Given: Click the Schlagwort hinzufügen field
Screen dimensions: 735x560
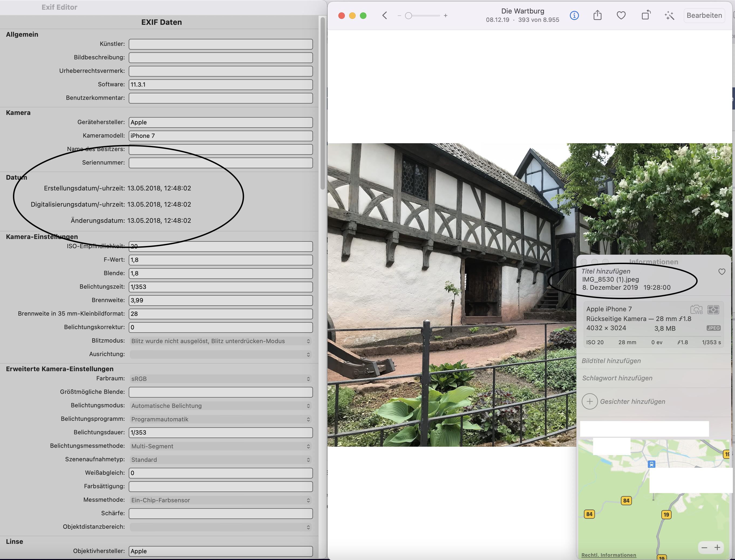Looking at the screenshot, I should click(x=617, y=378).
